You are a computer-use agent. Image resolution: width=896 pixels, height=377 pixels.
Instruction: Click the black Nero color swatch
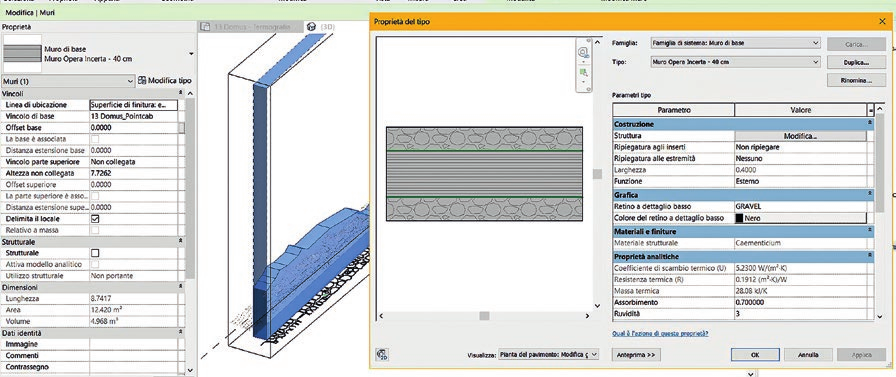(739, 218)
